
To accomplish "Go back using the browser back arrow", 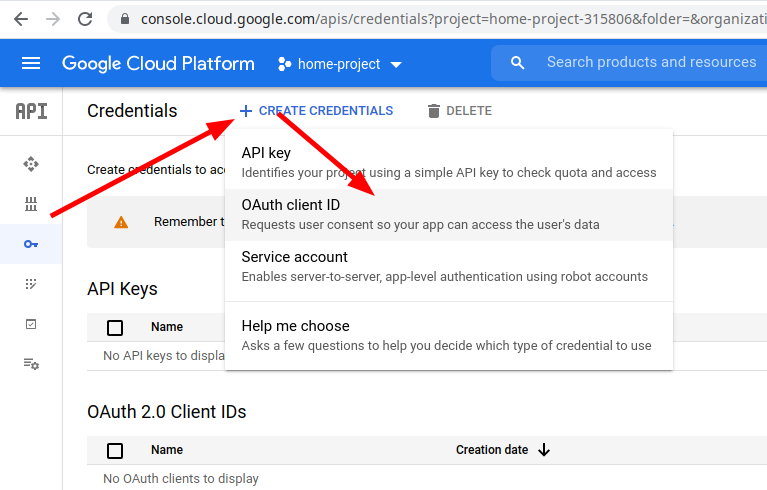I will pyautogui.click(x=21, y=19).
